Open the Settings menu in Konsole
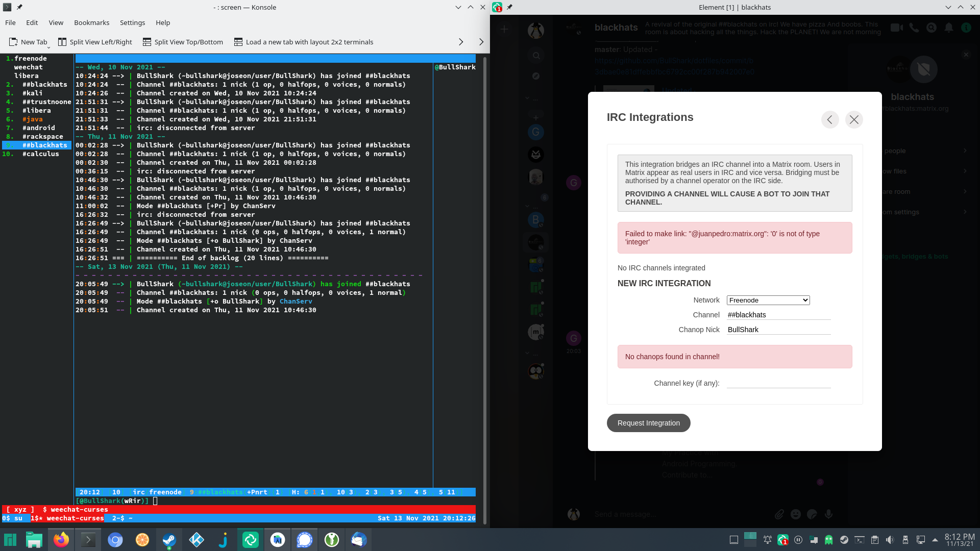The image size is (980, 551). point(132,22)
